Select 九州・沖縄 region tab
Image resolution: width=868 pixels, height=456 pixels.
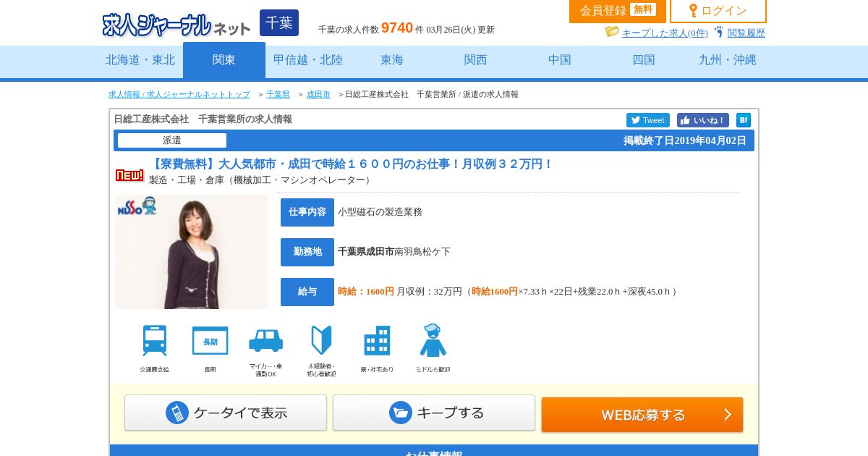(728, 60)
